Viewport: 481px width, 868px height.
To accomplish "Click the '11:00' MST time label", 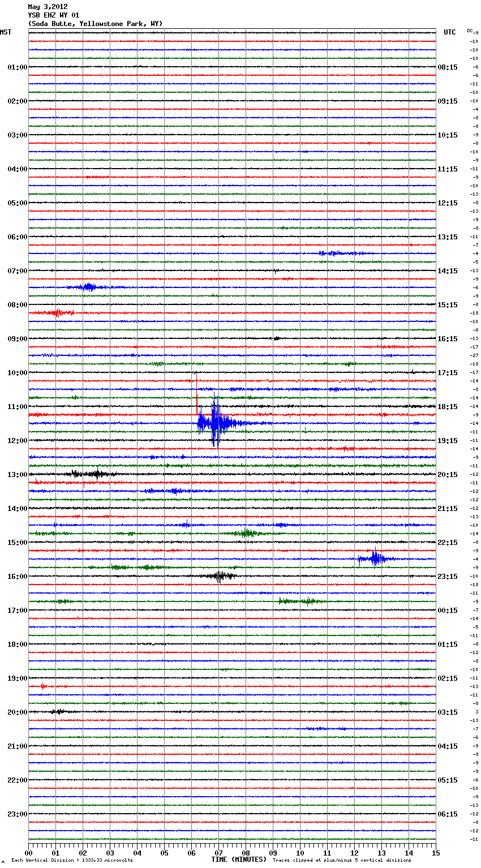I will [x=17, y=407].
